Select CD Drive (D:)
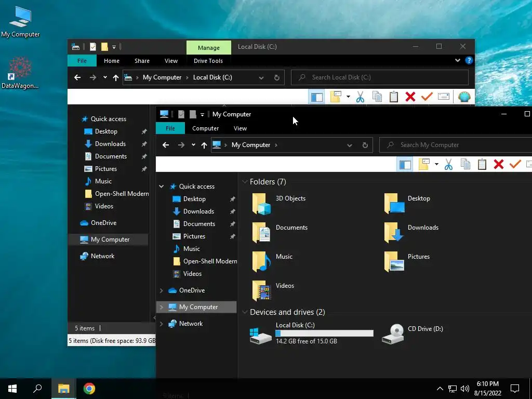Viewport: 532px width, 399px height. click(x=413, y=334)
